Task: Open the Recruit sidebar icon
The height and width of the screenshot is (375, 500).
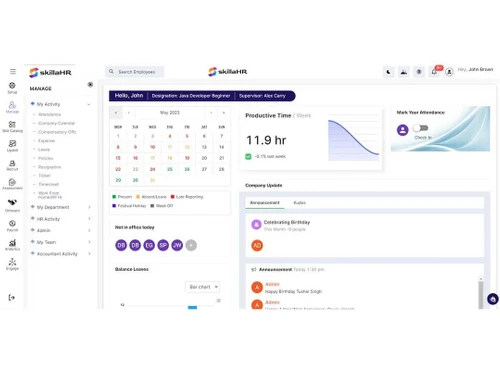Action: pos(12,163)
